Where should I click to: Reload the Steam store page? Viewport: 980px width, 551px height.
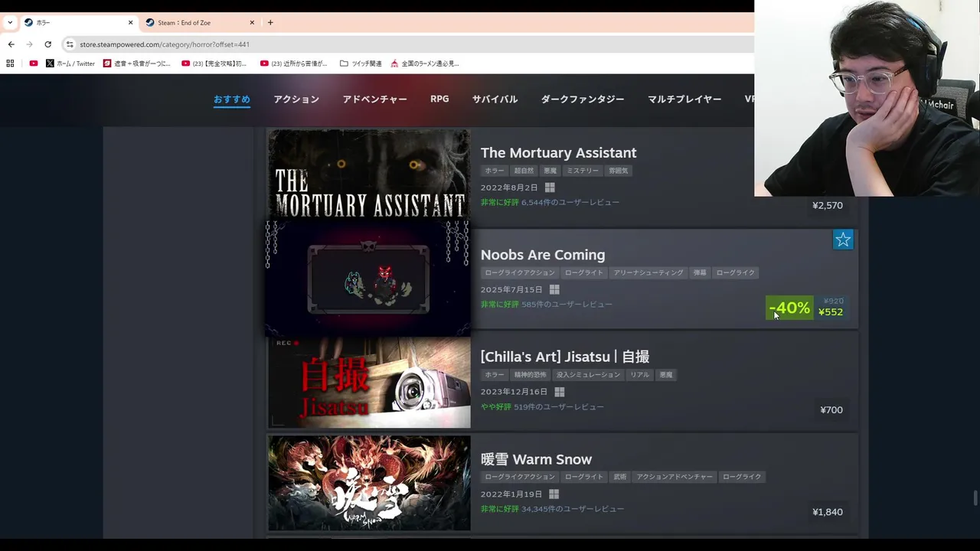pyautogui.click(x=47, y=44)
